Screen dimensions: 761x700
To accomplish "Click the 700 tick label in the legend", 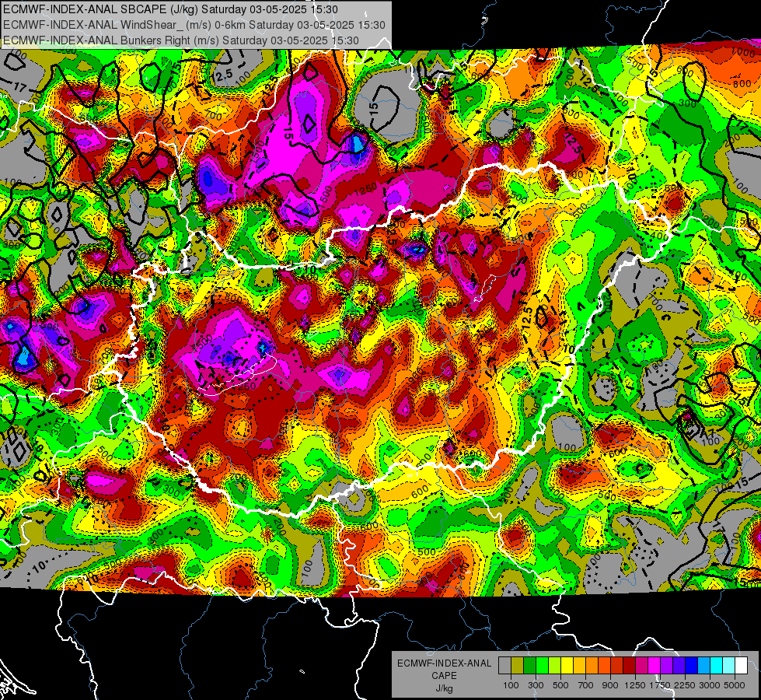I will (x=586, y=685).
